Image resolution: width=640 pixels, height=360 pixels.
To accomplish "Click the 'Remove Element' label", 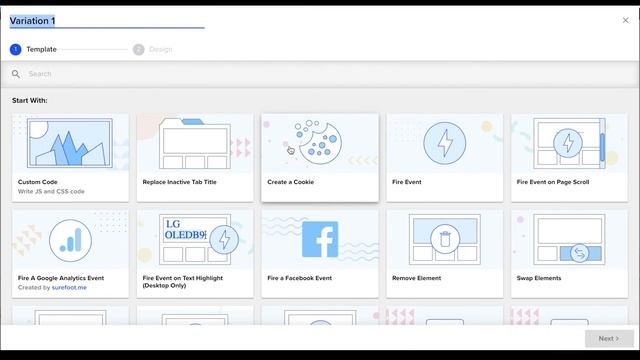I will (x=416, y=278).
